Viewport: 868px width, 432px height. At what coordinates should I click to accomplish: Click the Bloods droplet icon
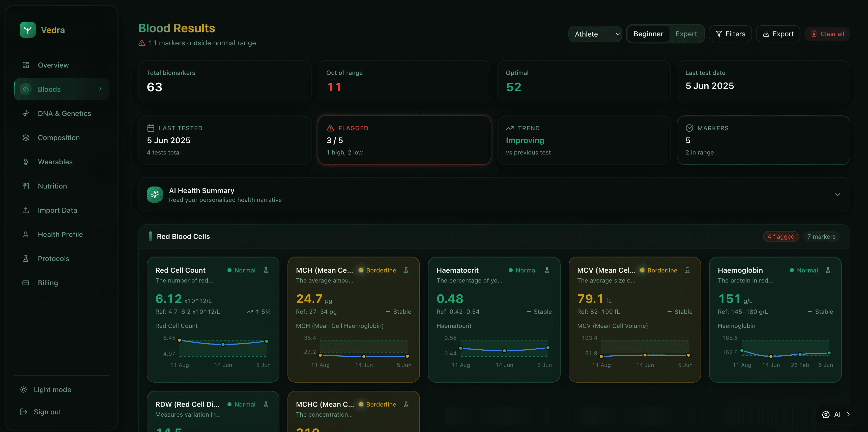pyautogui.click(x=26, y=89)
